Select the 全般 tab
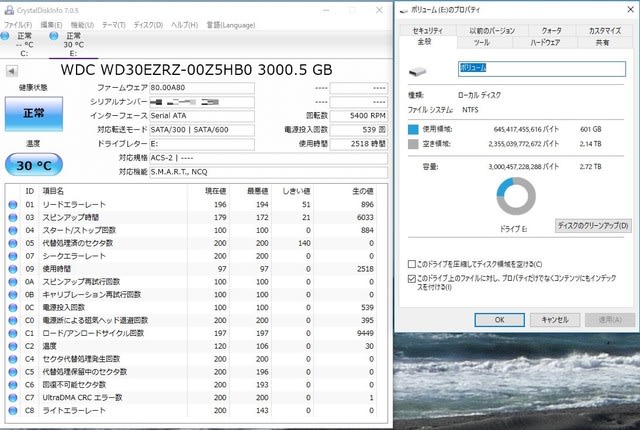The image size is (640, 430). click(424, 42)
